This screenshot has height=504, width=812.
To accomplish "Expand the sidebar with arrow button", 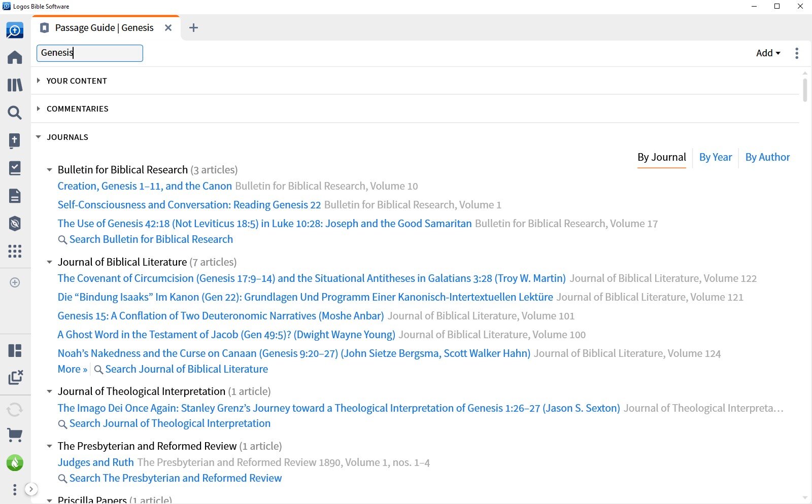I will click(x=31, y=489).
